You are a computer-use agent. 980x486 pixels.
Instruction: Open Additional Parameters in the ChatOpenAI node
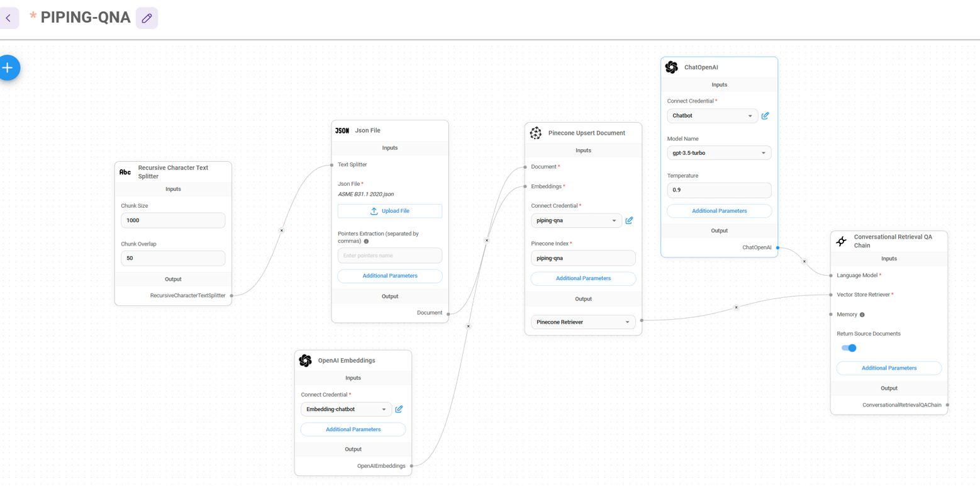(x=719, y=211)
